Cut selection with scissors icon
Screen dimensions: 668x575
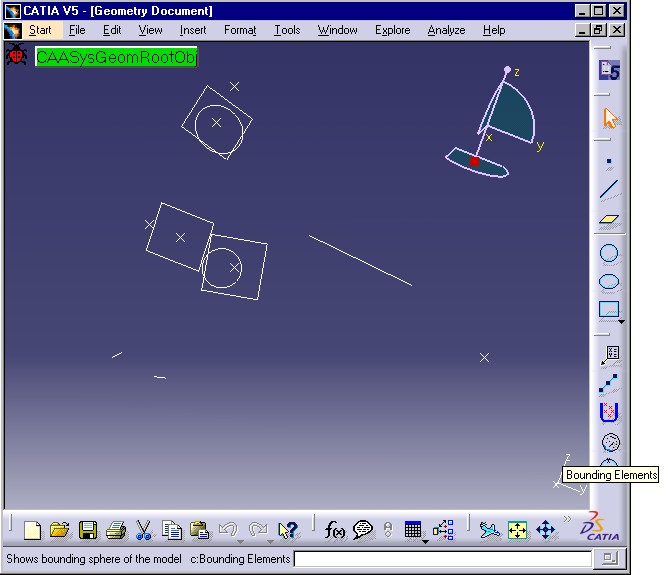point(144,530)
